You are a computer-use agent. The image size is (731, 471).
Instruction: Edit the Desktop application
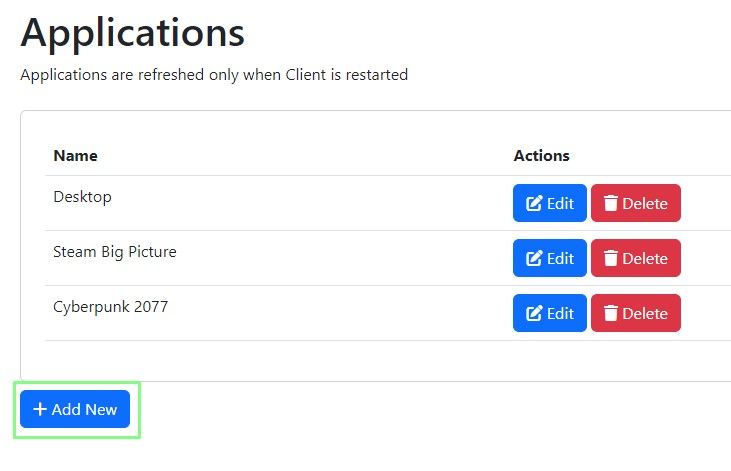550,203
